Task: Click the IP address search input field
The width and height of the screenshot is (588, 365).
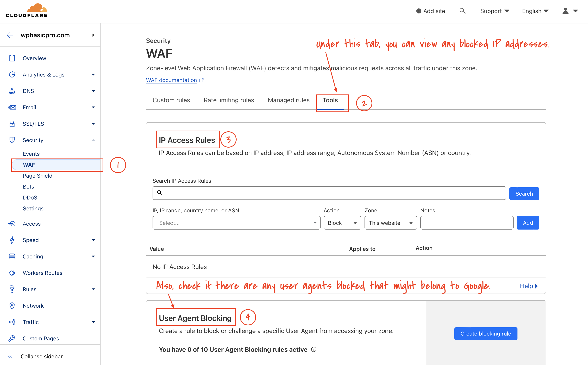Action: (x=330, y=193)
